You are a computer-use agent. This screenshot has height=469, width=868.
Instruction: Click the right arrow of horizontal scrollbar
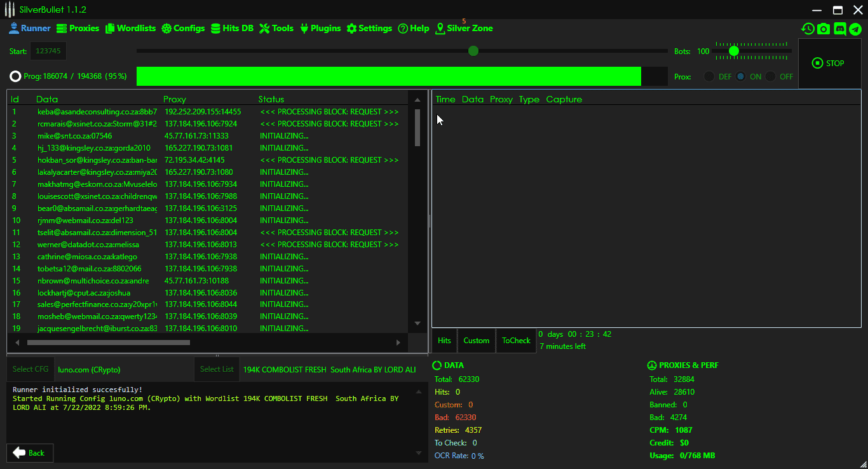coord(398,343)
